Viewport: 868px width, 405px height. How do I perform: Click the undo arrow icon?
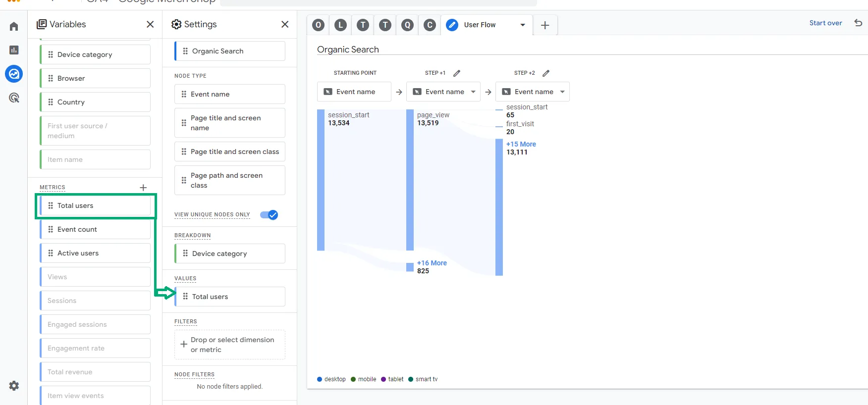[858, 23]
